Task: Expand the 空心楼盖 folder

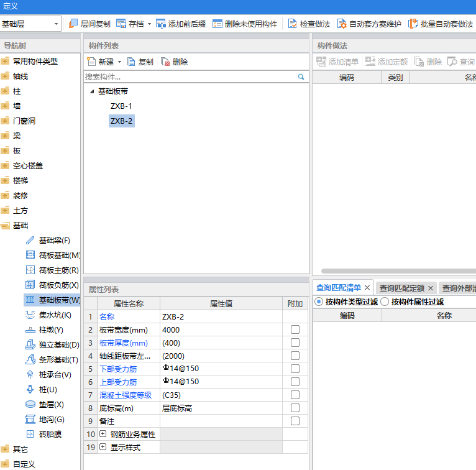Action: 5,166
